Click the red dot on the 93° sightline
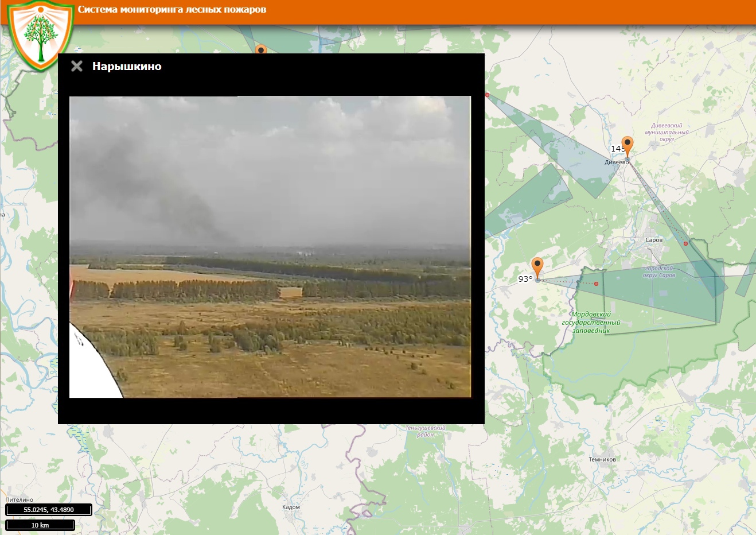 coord(596,284)
